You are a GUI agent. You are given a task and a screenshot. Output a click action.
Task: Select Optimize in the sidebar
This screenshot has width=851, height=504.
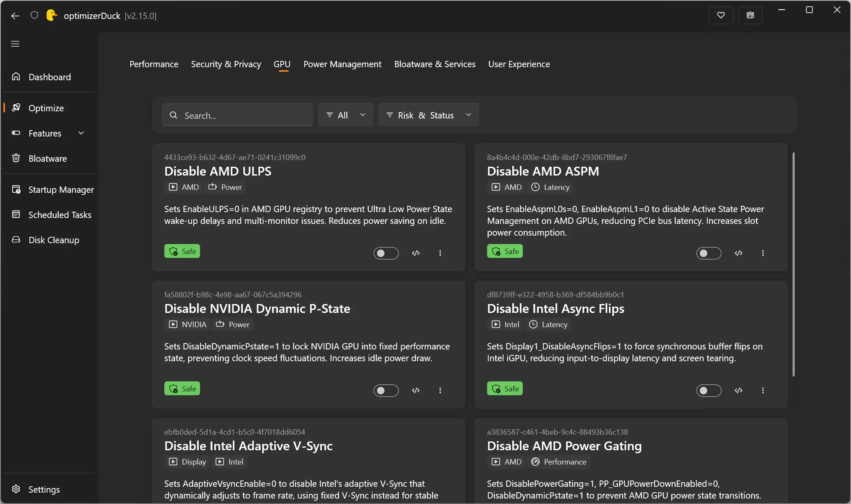point(48,108)
